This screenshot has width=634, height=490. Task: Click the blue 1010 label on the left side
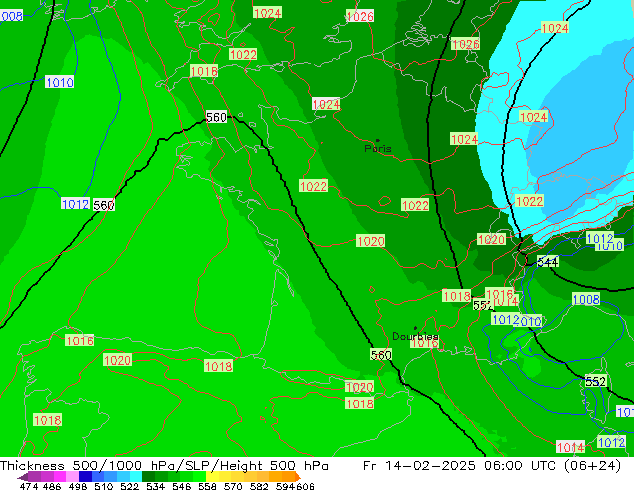pos(59,82)
